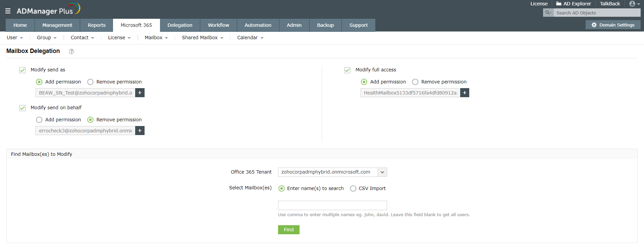Switch to the Reports tab
Screen dimensions: 644x249
[97, 25]
